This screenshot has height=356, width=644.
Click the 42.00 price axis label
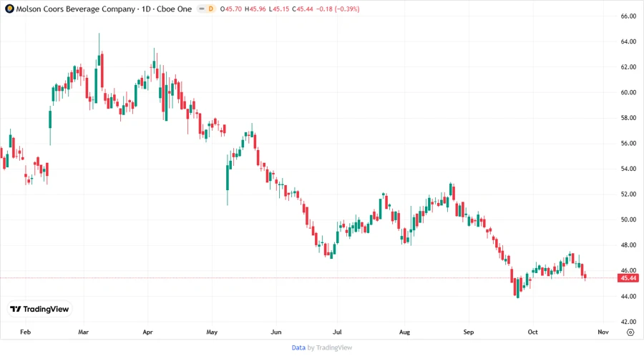628,322
